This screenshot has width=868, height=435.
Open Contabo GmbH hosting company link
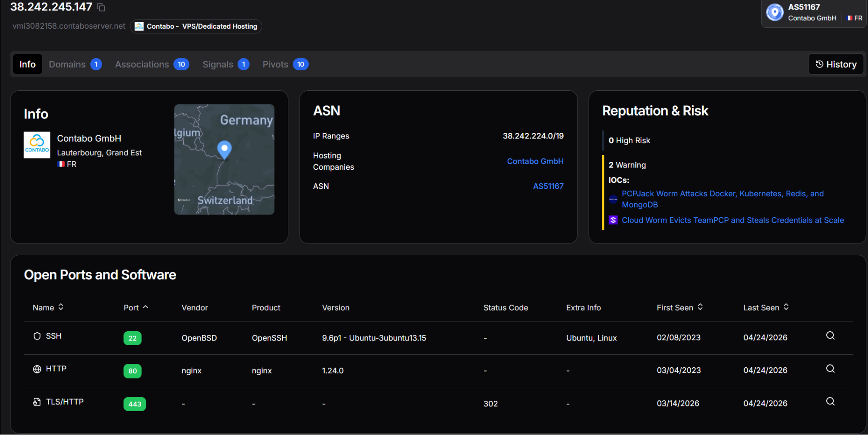[535, 161]
